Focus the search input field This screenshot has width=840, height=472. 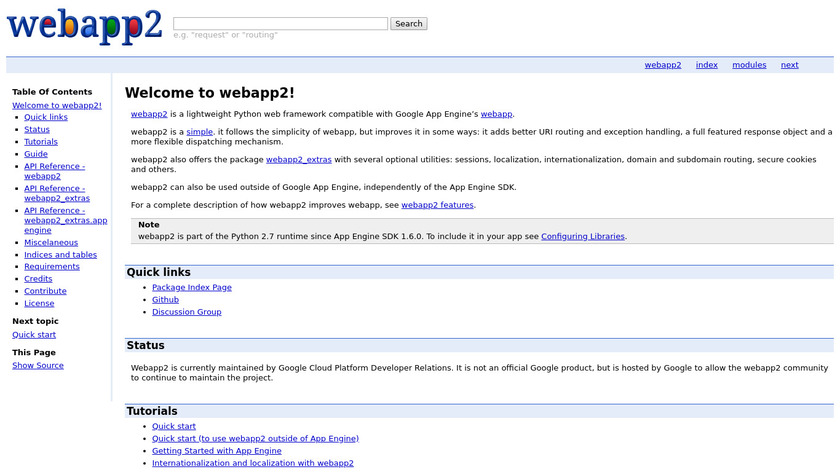[280, 24]
